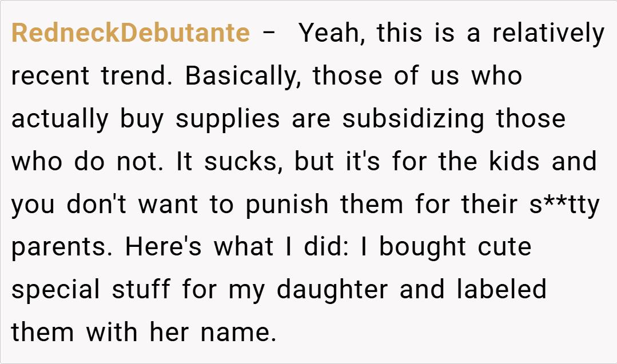Place cursor on the word "actually"
Screen dimensions: 617x364
59,119
